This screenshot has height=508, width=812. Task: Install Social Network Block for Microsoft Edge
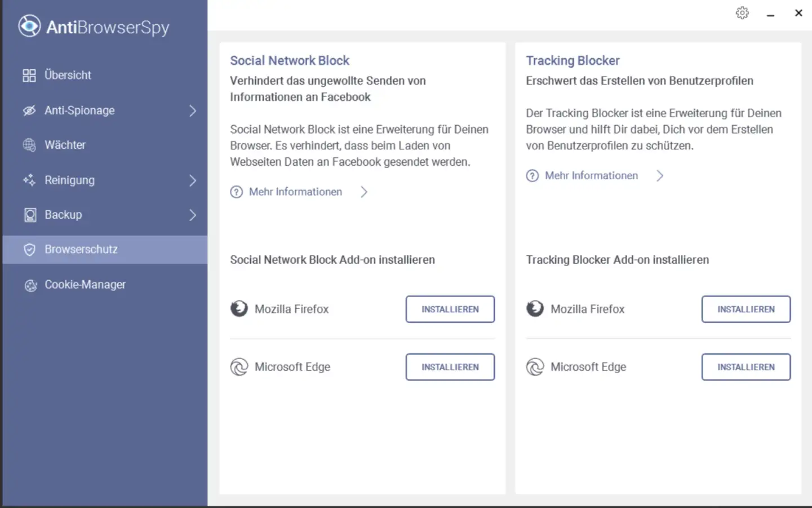coord(450,367)
